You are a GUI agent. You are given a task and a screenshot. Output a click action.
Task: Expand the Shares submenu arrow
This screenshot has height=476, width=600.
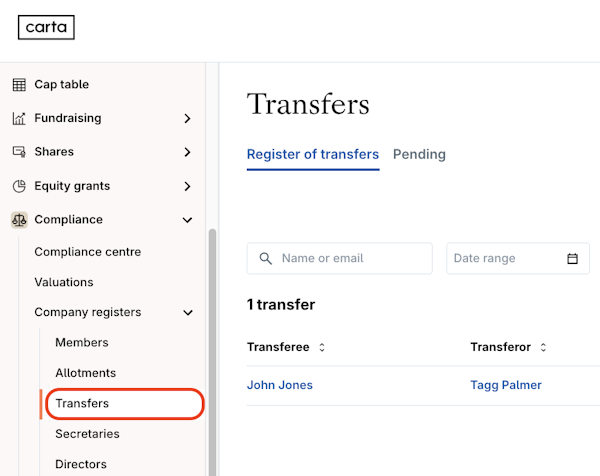click(188, 152)
